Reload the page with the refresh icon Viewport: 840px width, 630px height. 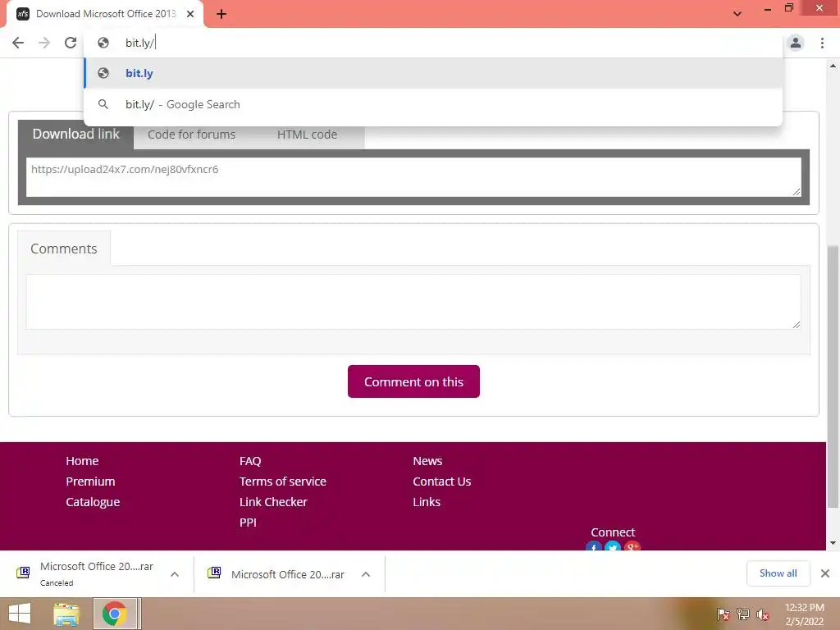coord(71,43)
